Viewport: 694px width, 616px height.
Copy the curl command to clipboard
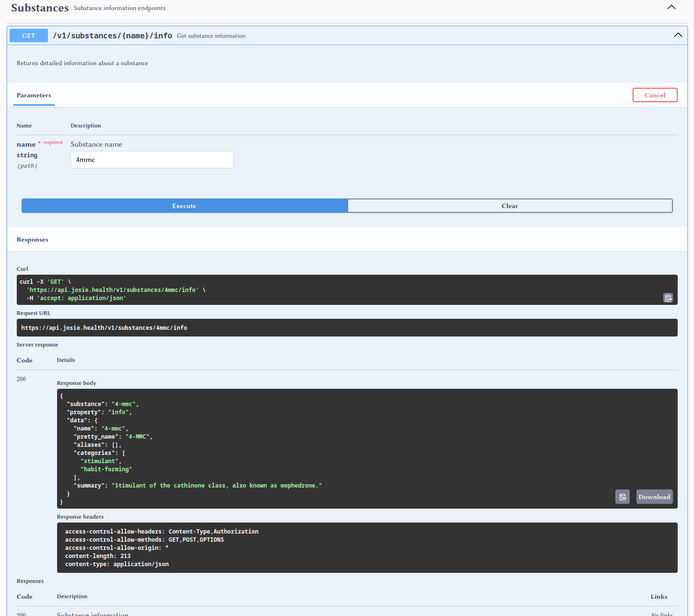[668, 298]
